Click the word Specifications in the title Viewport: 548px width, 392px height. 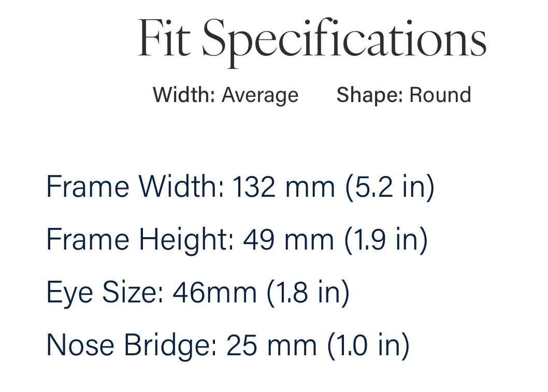344,42
